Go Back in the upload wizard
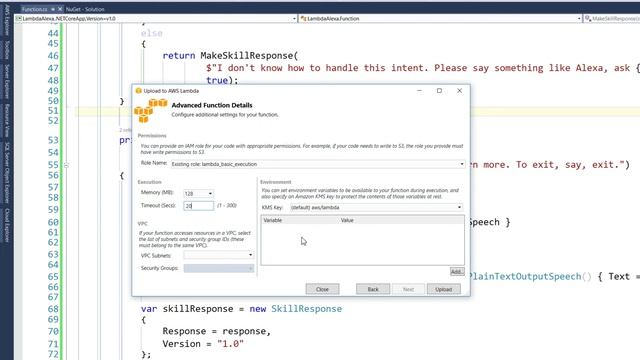The height and width of the screenshot is (360, 640). click(373, 289)
